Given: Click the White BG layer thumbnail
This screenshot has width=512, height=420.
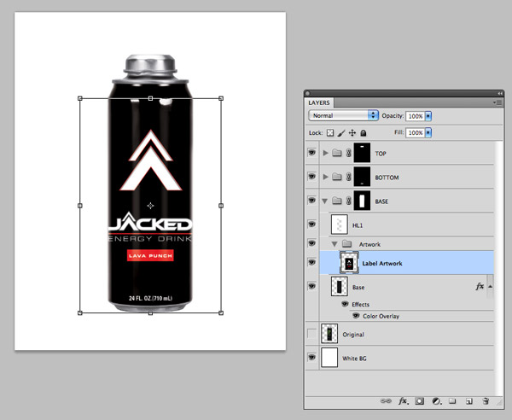Looking at the screenshot, I should click(329, 358).
